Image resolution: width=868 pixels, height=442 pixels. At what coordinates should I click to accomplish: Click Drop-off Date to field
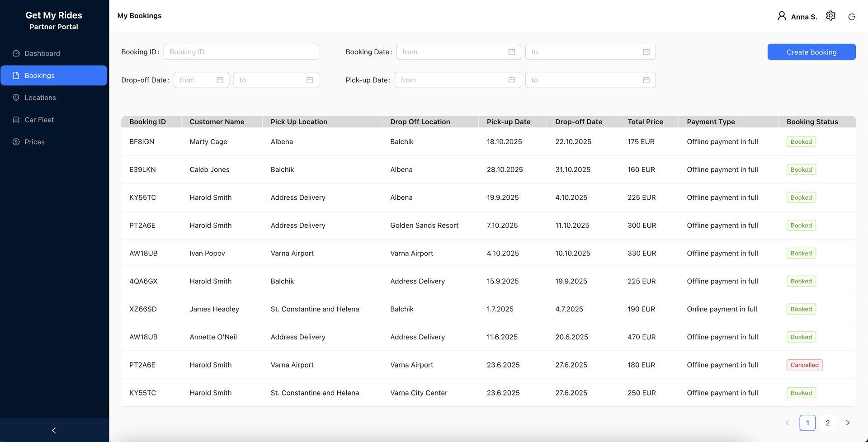point(276,80)
